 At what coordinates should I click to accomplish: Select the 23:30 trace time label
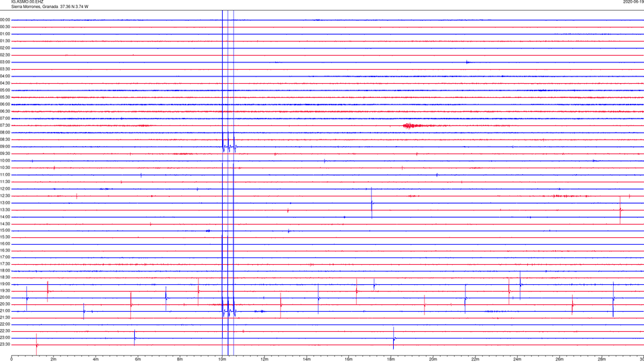(x=5, y=345)
